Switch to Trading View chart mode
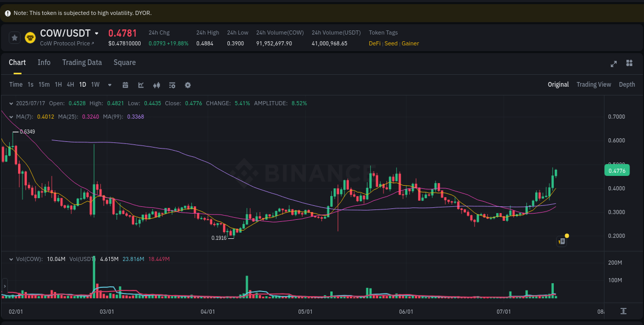This screenshot has width=644, height=325. point(594,84)
